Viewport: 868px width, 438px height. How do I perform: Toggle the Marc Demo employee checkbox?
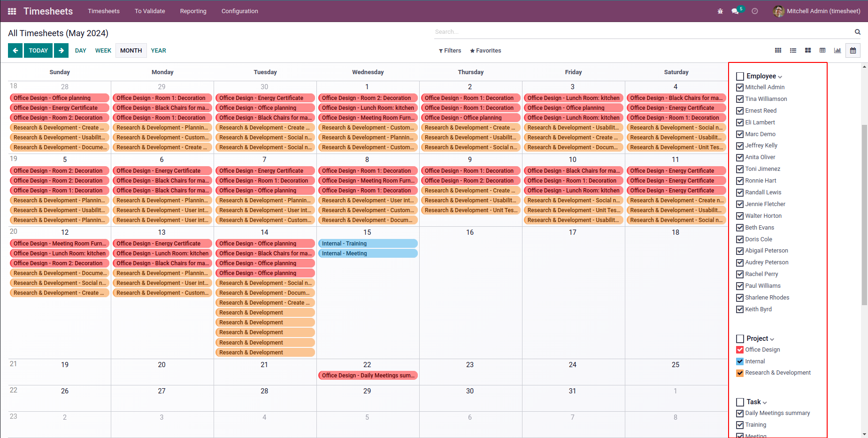tap(740, 134)
